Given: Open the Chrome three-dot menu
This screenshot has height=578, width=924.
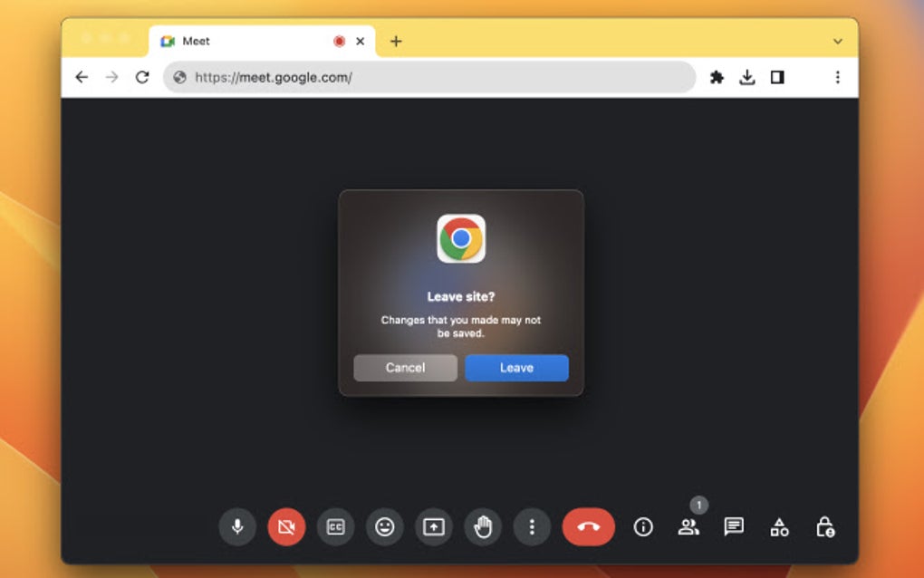Looking at the screenshot, I should 837,77.
